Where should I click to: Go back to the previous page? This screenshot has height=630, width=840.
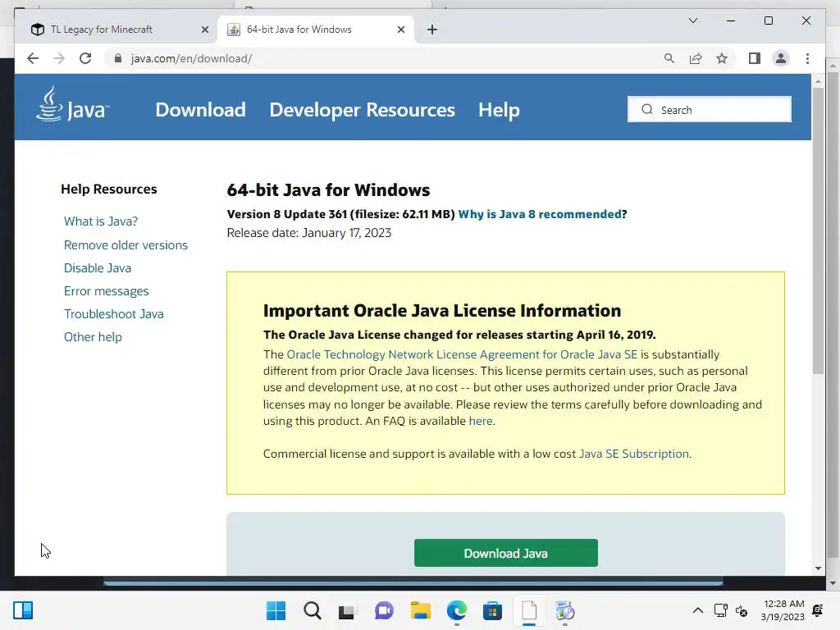point(33,58)
